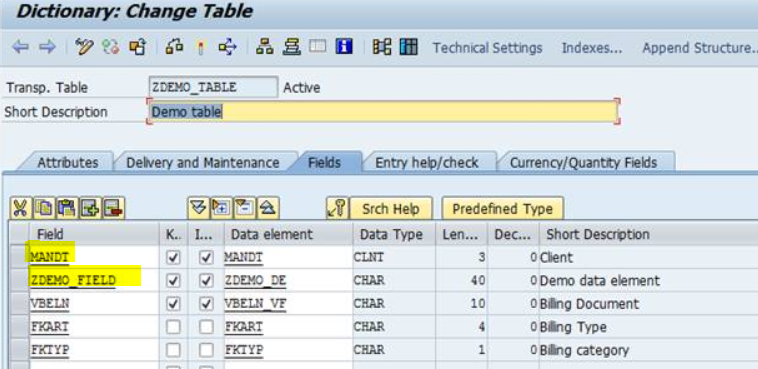Click the Predefined Type button
The image size is (758, 369).
tap(503, 209)
